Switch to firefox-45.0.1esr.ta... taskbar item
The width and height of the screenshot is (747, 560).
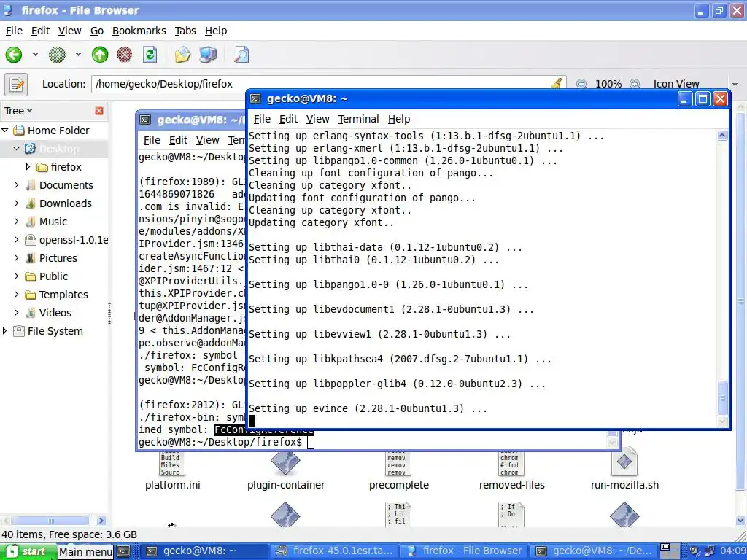(336, 551)
